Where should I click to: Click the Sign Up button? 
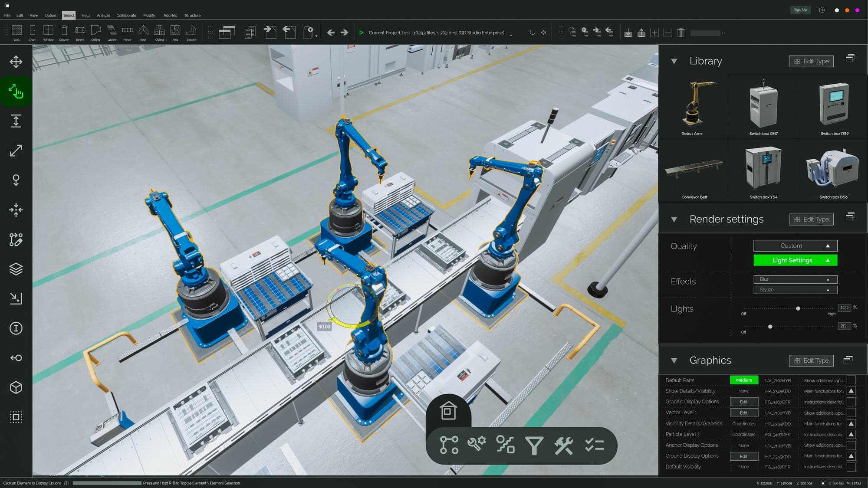(x=800, y=10)
